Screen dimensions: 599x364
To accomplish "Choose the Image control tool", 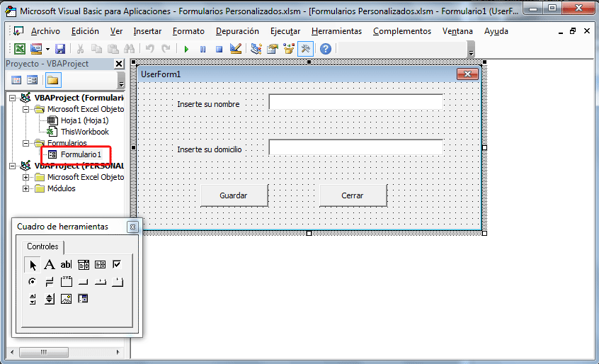I will coord(66,299).
